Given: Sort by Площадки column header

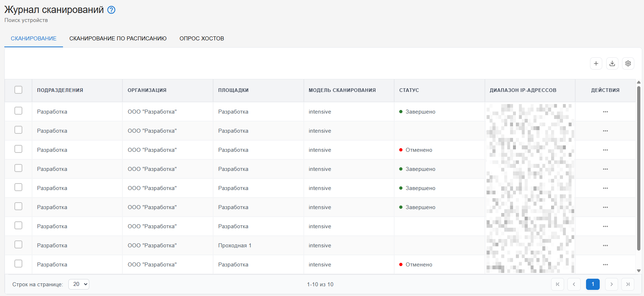Looking at the screenshot, I should [233, 90].
